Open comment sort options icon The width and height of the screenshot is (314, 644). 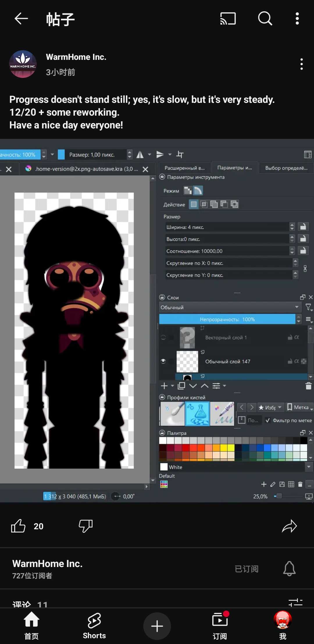pyautogui.click(x=295, y=603)
